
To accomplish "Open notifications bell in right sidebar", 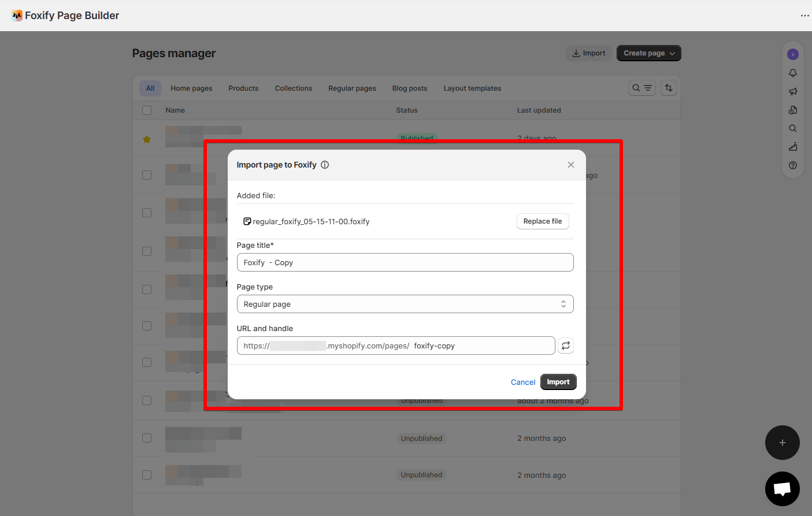I will point(793,73).
